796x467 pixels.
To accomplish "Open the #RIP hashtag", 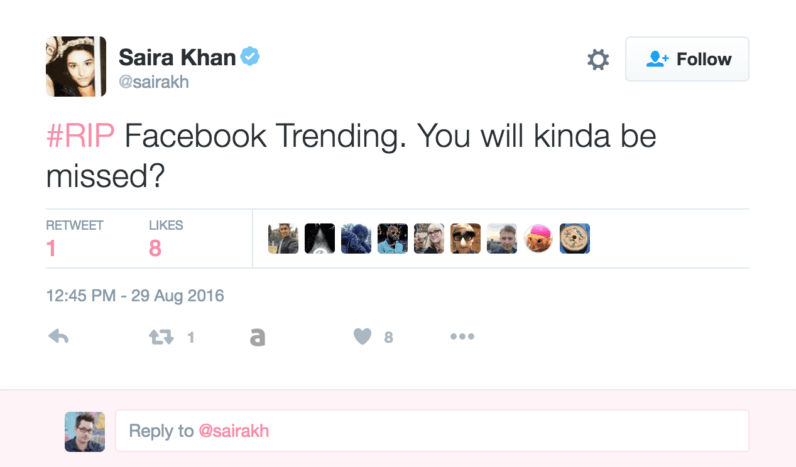I will click(x=80, y=136).
